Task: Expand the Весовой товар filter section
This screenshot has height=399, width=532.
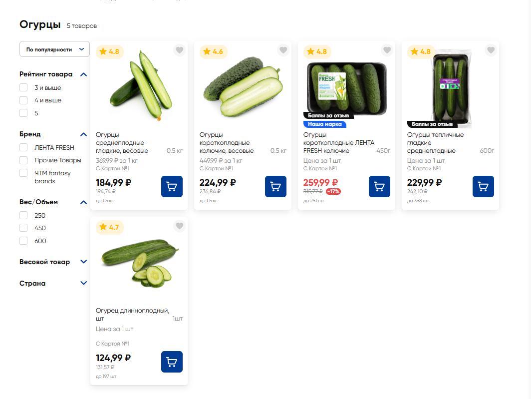Action: pyautogui.click(x=83, y=262)
